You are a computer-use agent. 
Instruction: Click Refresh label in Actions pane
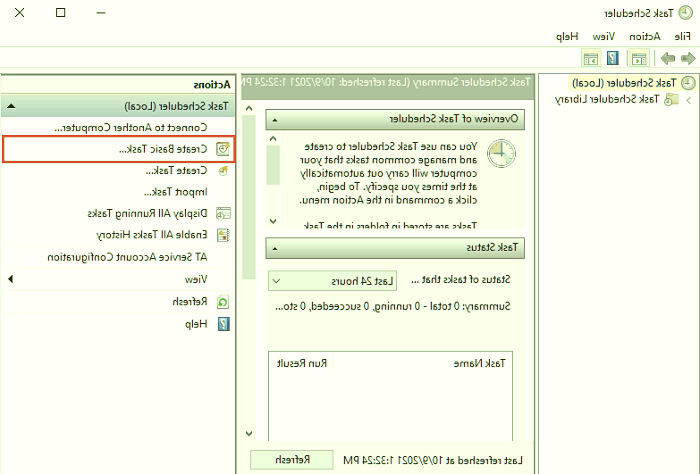click(190, 302)
